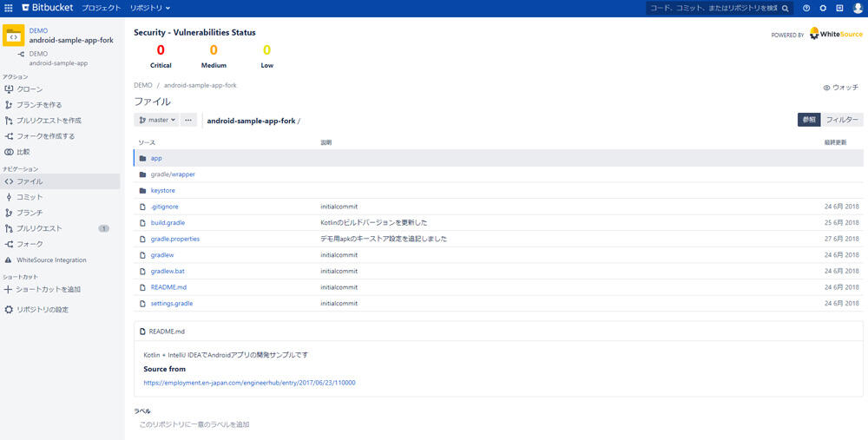Click the search input field in header
The height and width of the screenshot is (440, 868).
(x=714, y=8)
